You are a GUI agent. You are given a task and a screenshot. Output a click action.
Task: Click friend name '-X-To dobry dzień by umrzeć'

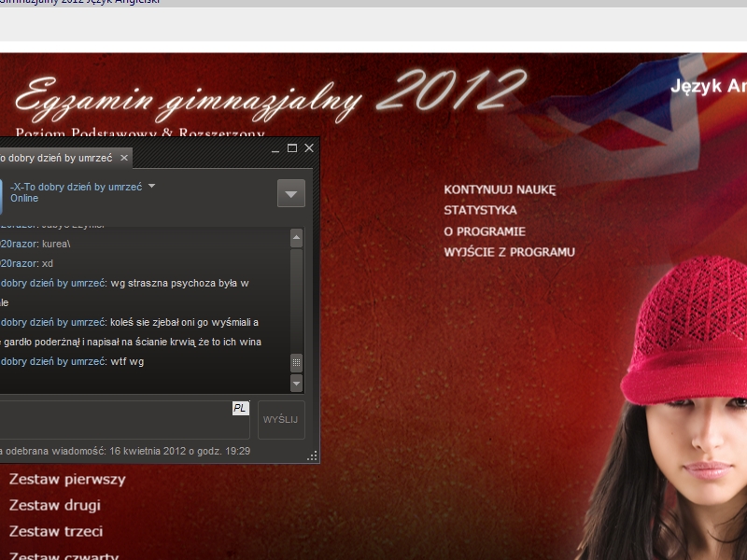point(77,187)
